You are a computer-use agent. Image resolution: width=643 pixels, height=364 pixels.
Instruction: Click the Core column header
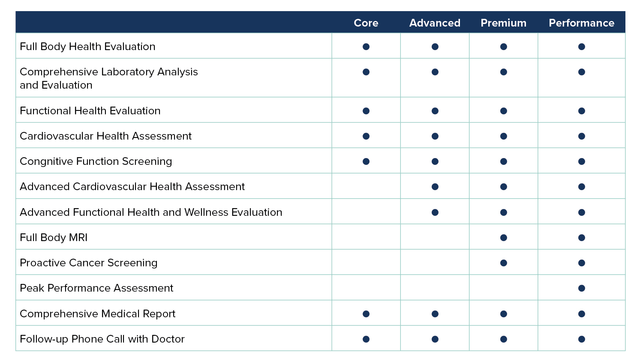(x=366, y=23)
